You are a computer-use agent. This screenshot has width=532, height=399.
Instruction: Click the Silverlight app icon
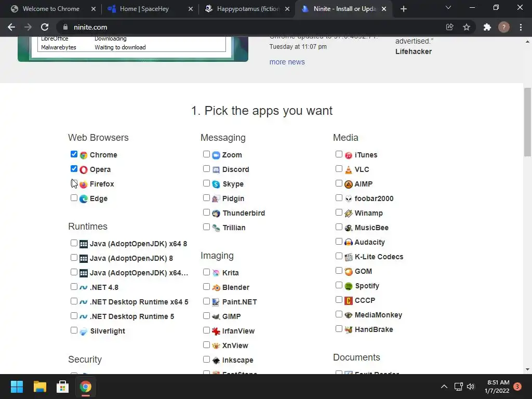[84, 331]
